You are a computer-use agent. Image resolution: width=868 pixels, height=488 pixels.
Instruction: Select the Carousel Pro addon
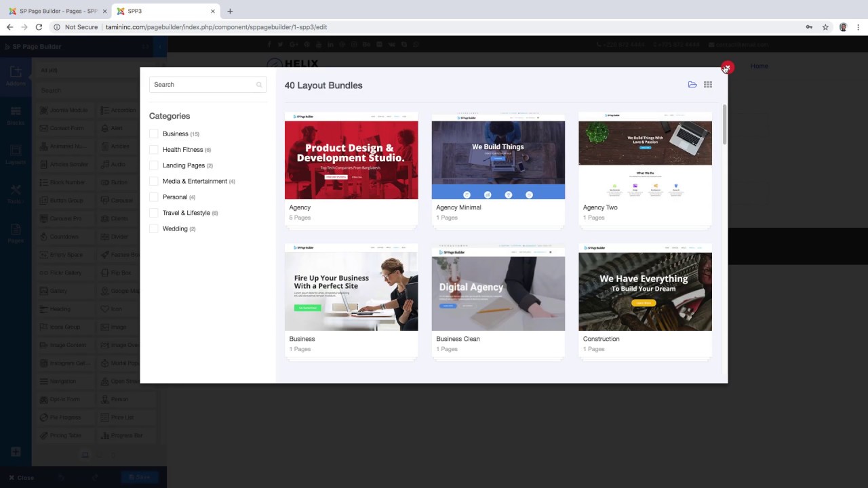66,219
